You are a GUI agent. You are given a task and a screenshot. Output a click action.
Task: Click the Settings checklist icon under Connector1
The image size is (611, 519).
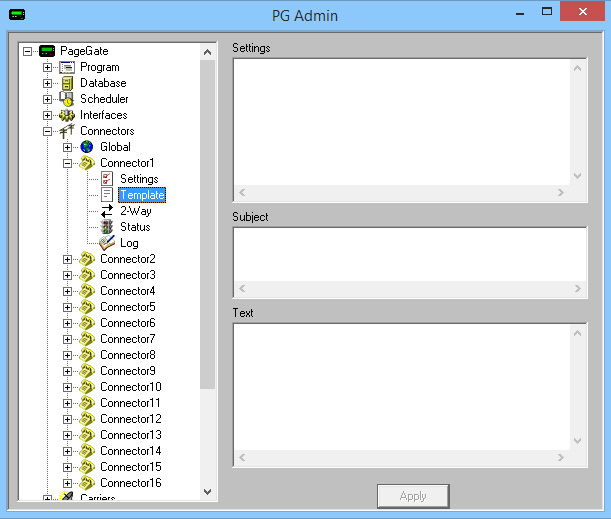pos(107,179)
